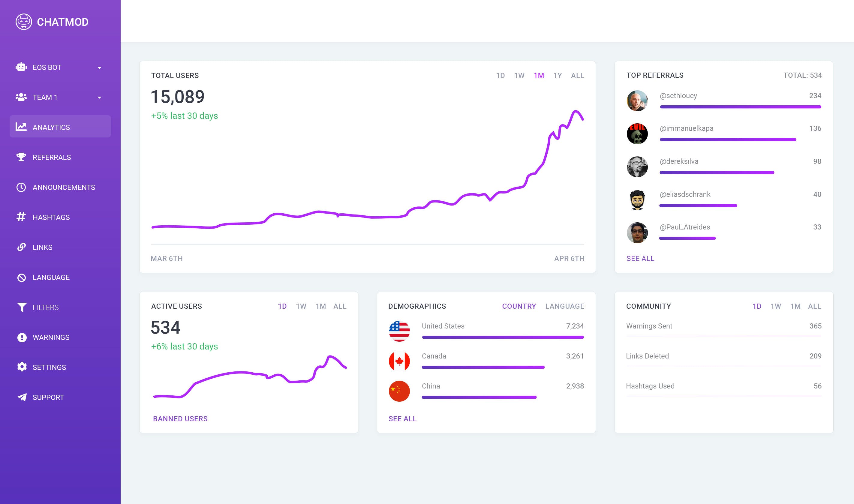
Task: Click BANNED USERS link in Active Users panel
Action: coord(179,418)
